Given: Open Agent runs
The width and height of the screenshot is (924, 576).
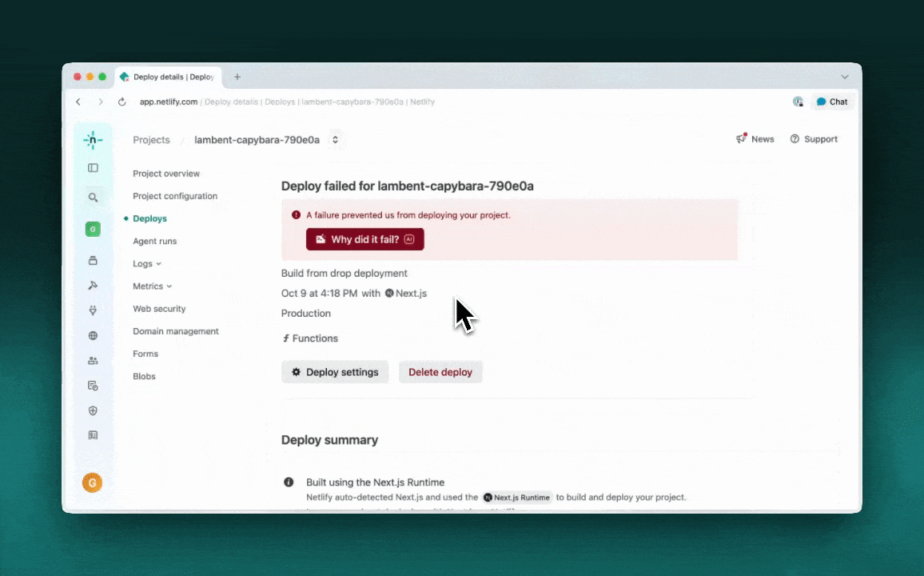Looking at the screenshot, I should tap(155, 241).
